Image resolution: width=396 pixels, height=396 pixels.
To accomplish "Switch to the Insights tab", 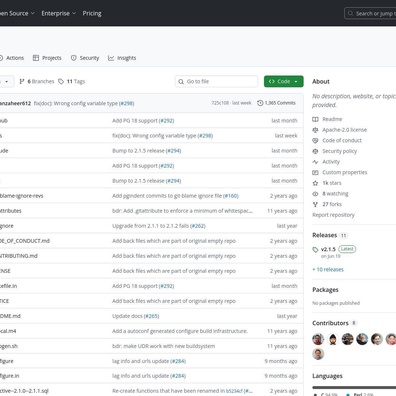I will coord(122,58).
